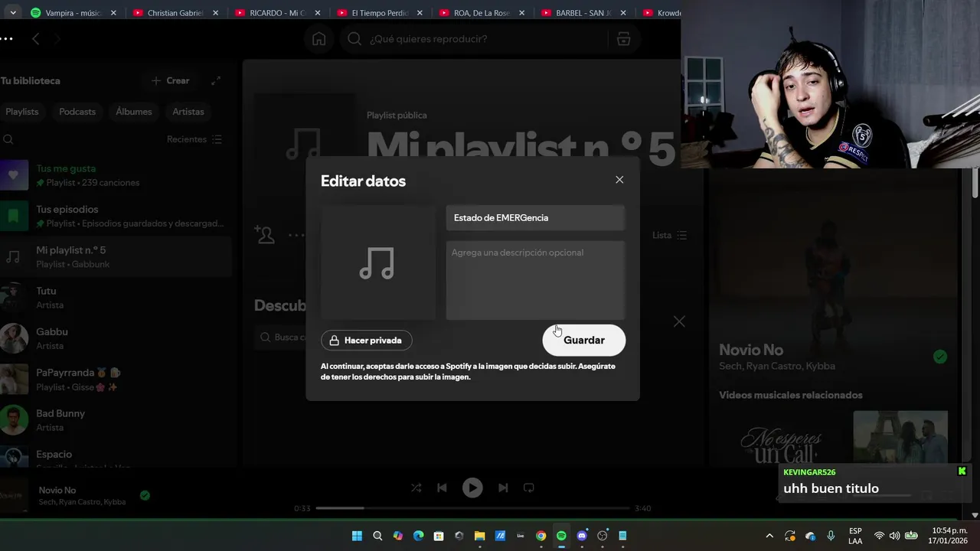Toggle the repeat mode
This screenshot has height=551, width=980.
(528, 487)
